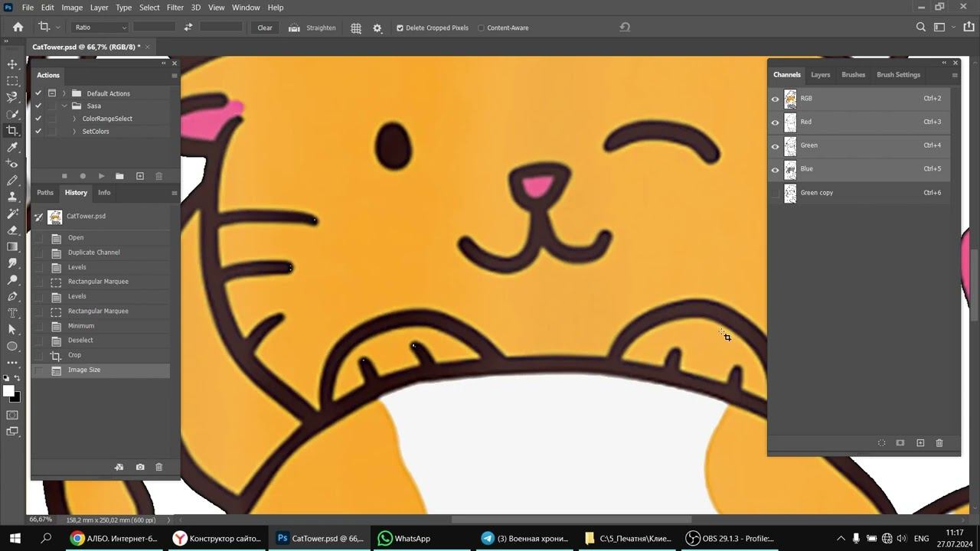Open Photoshop search magnifier icon

[x=921, y=28]
